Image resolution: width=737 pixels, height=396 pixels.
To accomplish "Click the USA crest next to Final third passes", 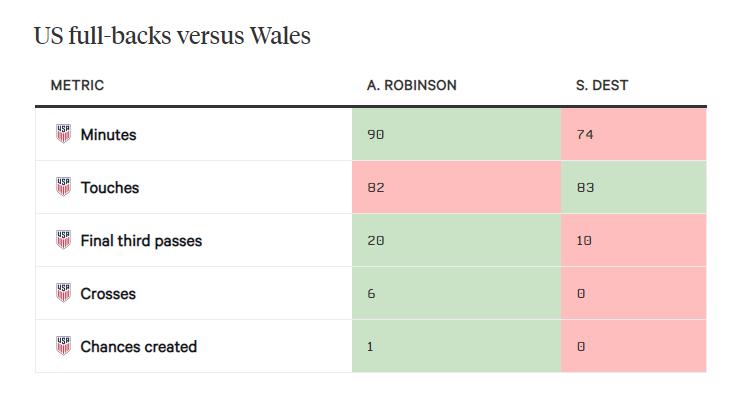I will pyautogui.click(x=63, y=240).
